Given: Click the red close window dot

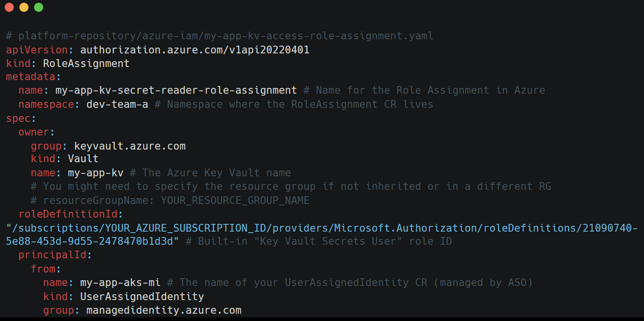Looking at the screenshot, I should (x=9, y=7).
